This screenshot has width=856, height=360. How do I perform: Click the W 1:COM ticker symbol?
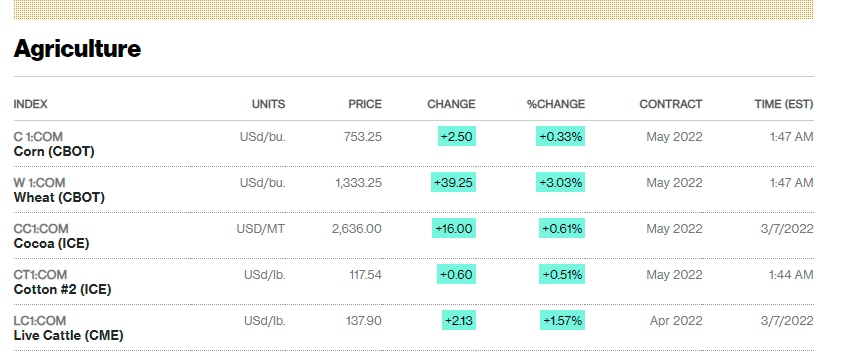coord(39,182)
